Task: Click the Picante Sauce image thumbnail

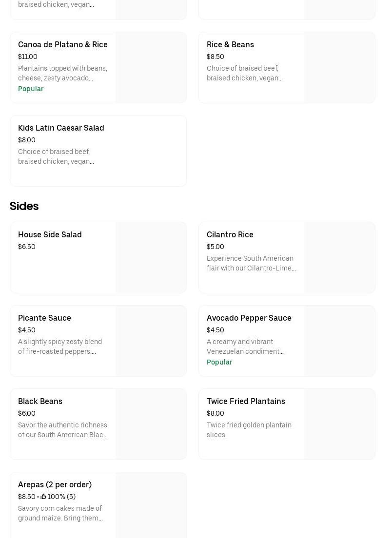Action: [x=151, y=341]
